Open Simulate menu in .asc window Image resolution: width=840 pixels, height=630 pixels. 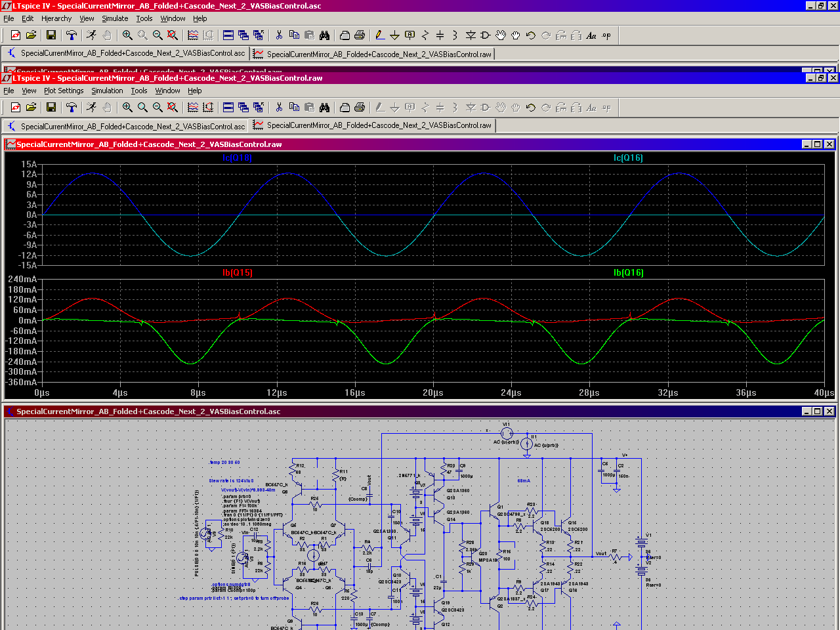coord(115,18)
